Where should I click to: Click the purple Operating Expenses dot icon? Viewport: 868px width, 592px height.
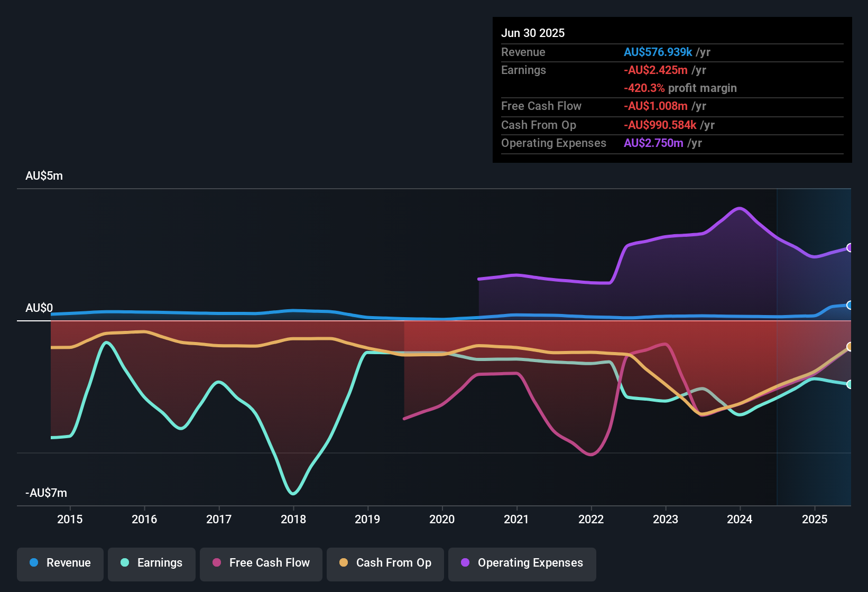(x=464, y=563)
